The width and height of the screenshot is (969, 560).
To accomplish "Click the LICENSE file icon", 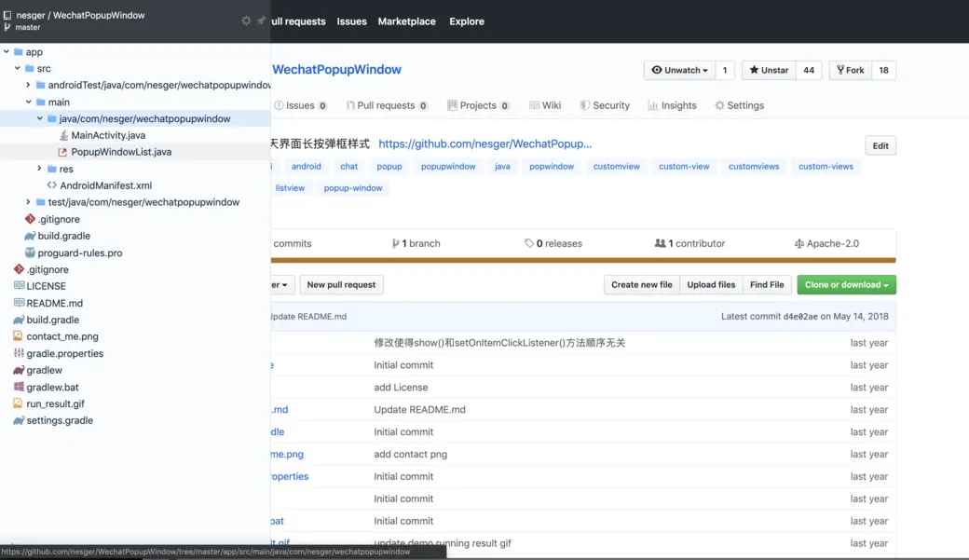I will (x=20, y=286).
